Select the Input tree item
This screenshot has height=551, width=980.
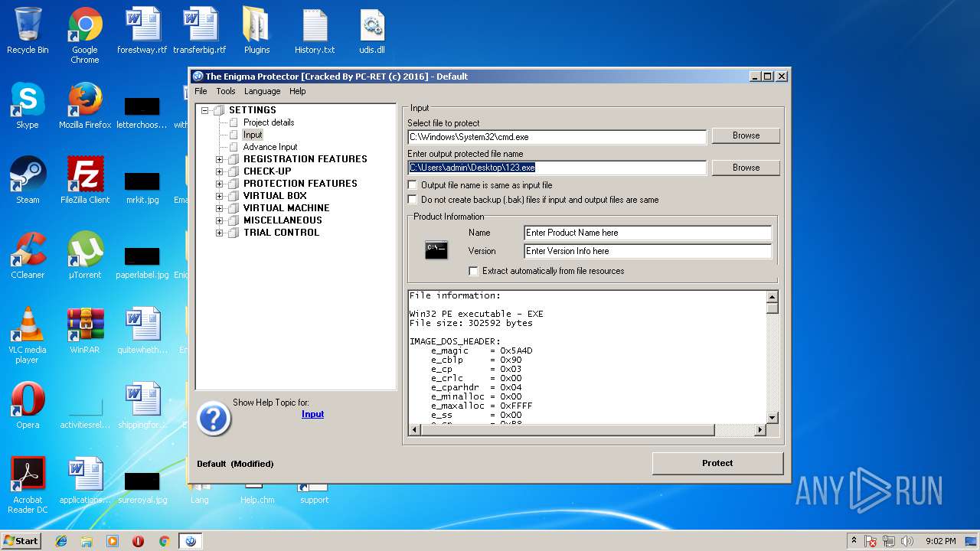[x=253, y=135]
